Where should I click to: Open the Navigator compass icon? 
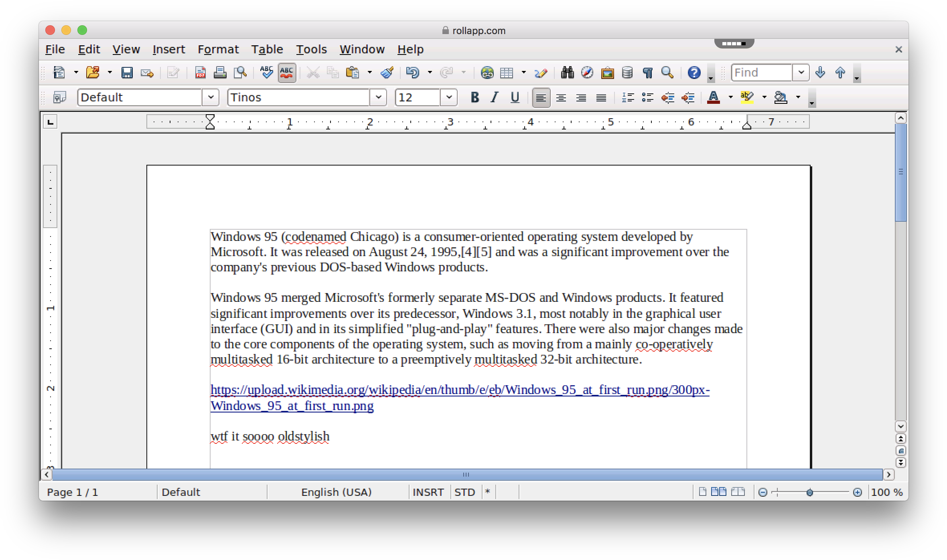[x=587, y=73]
